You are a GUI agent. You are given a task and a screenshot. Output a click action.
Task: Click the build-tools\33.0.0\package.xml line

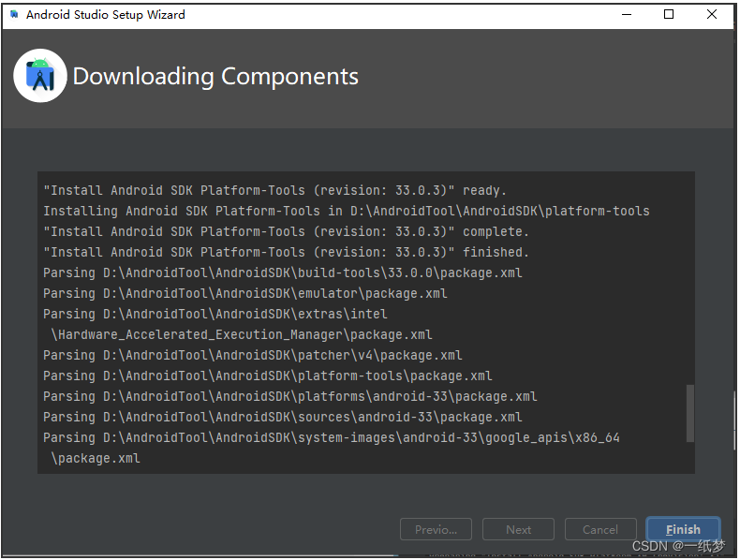(x=283, y=273)
